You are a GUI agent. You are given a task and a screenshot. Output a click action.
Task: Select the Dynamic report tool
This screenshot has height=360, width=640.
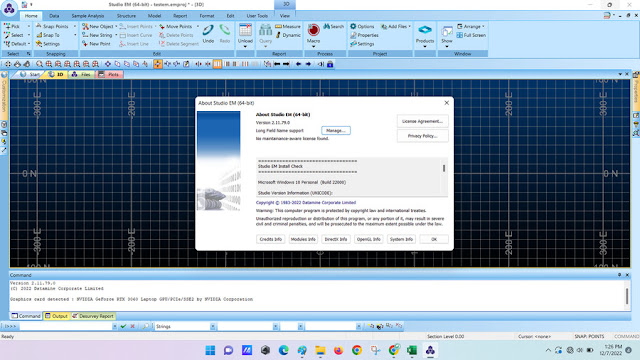(x=288, y=35)
